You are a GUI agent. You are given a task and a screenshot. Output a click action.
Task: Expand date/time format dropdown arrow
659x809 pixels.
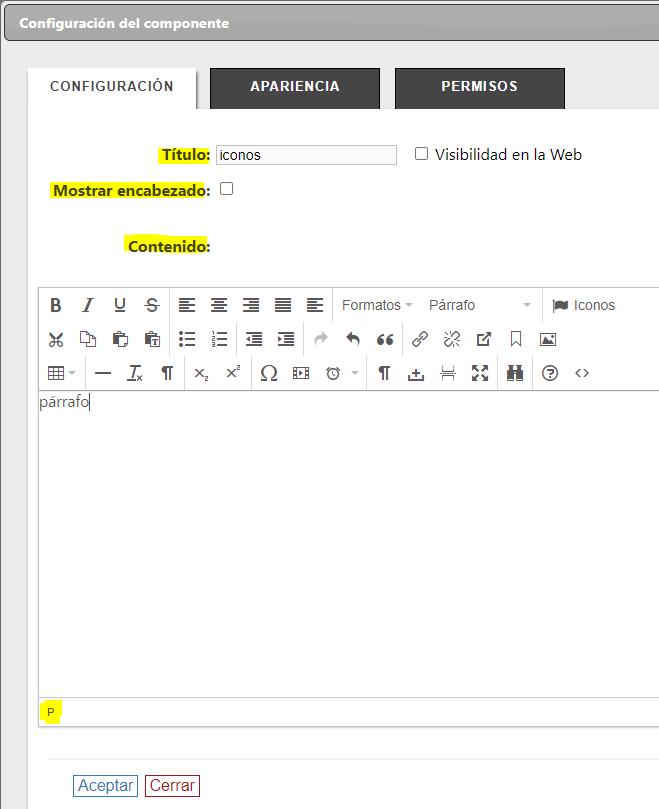tap(355, 373)
